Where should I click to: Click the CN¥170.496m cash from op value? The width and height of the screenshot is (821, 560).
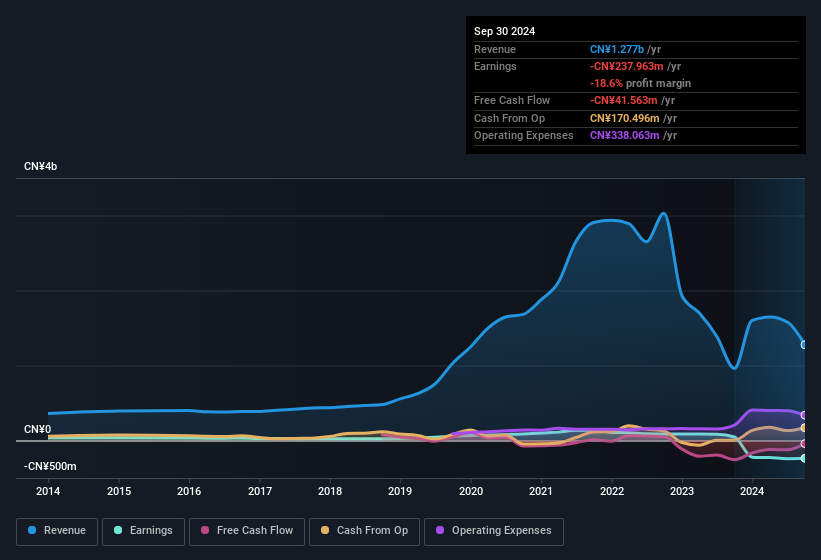[625, 118]
